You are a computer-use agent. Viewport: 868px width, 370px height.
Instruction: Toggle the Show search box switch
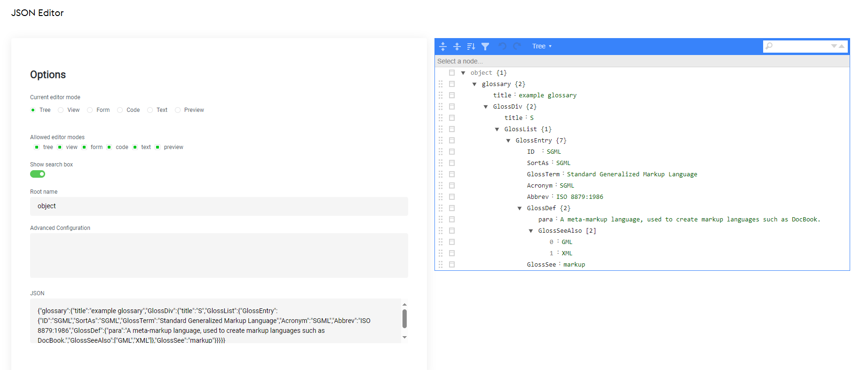point(38,174)
